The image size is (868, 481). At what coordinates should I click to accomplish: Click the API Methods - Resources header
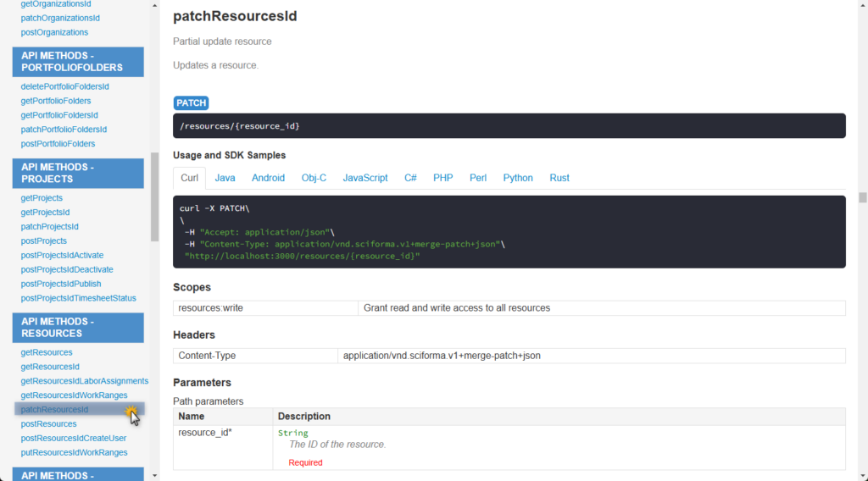tap(78, 328)
